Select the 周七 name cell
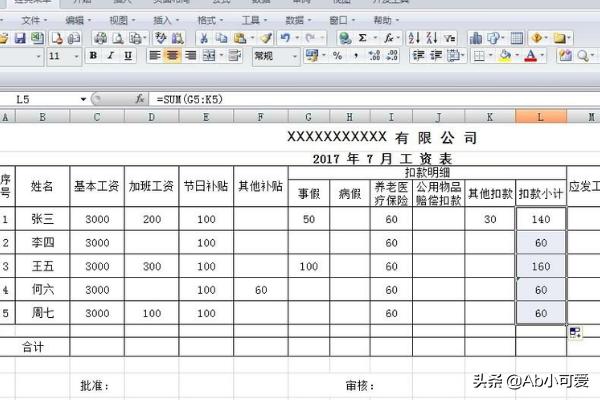Image resolution: width=600 pixels, height=400 pixels. coord(42,313)
